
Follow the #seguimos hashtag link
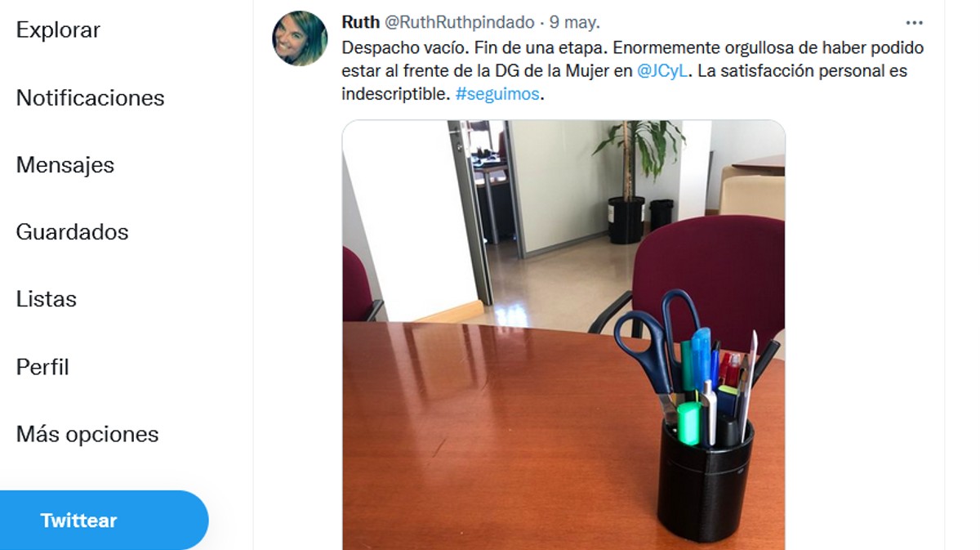[497, 94]
